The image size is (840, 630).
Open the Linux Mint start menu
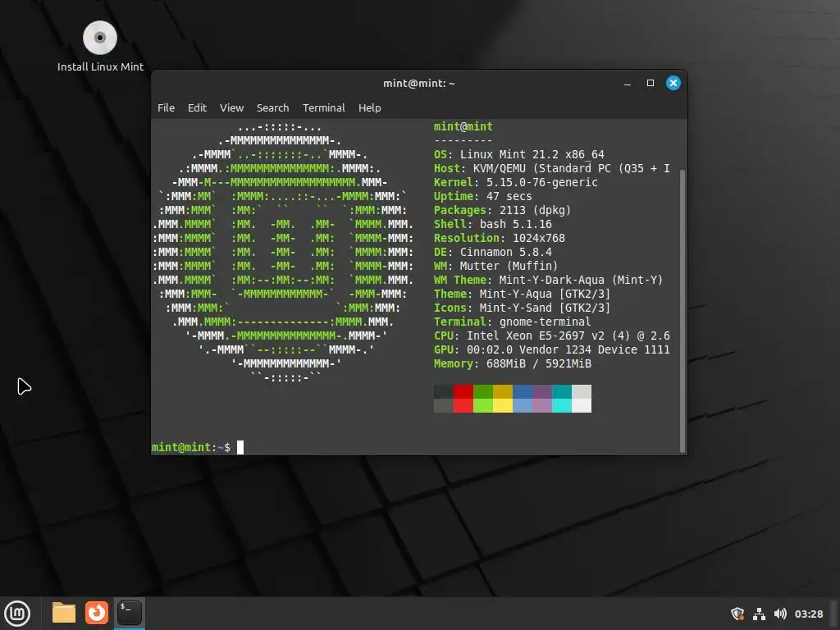click(18, 614)
